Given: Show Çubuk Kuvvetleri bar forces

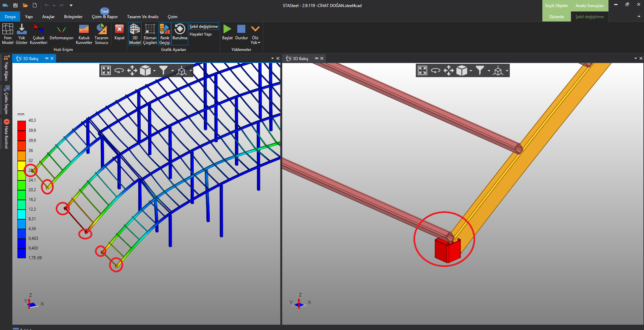Looking at the screenshot, I should pos(39,34).
